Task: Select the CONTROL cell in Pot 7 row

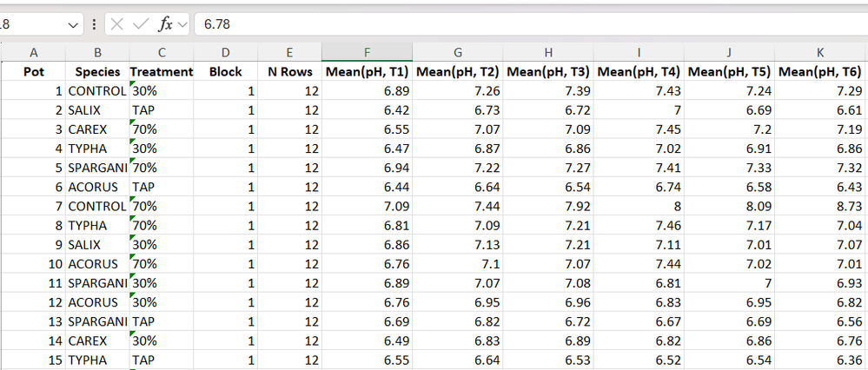Action: click(x=97, y=207)
